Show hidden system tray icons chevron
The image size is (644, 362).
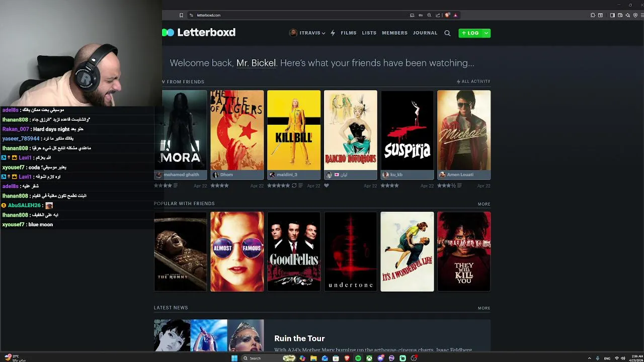(589, 358)
